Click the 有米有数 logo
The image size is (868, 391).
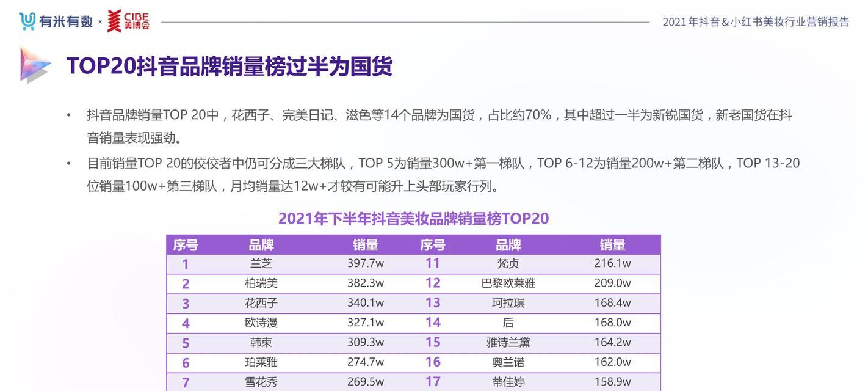[56, 21]
